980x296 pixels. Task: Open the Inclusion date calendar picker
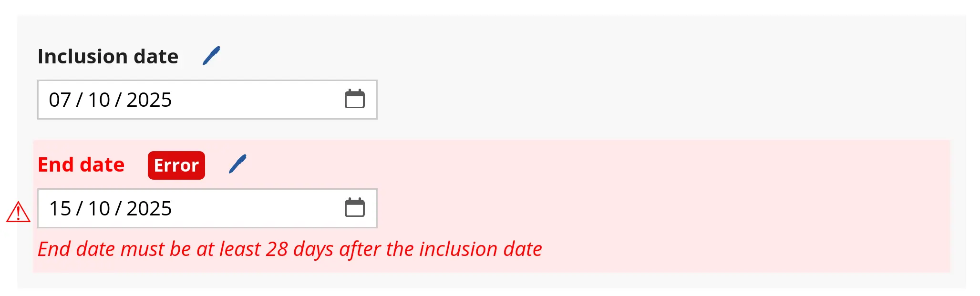click(x=354, y=99)
